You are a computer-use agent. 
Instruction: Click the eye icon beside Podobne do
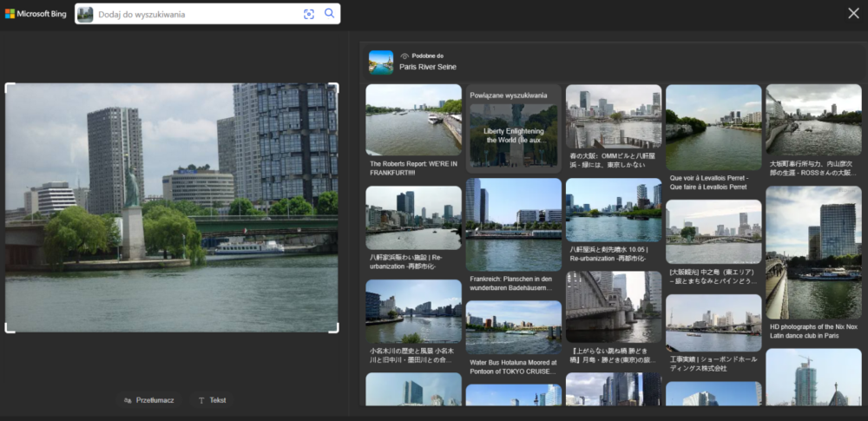(x=404, y=56)
